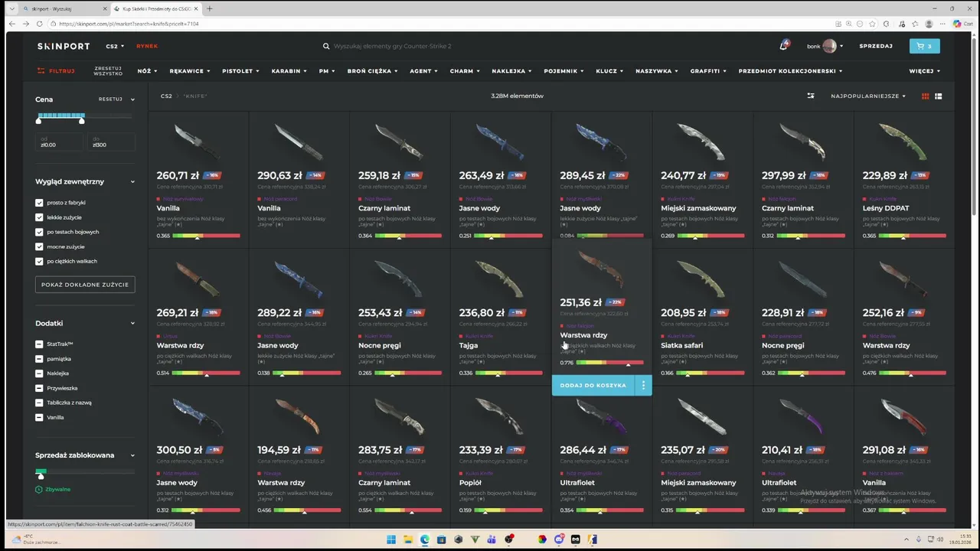
Task: Open Microsoft Store from taskbar
Action: [x=442, y=539]
